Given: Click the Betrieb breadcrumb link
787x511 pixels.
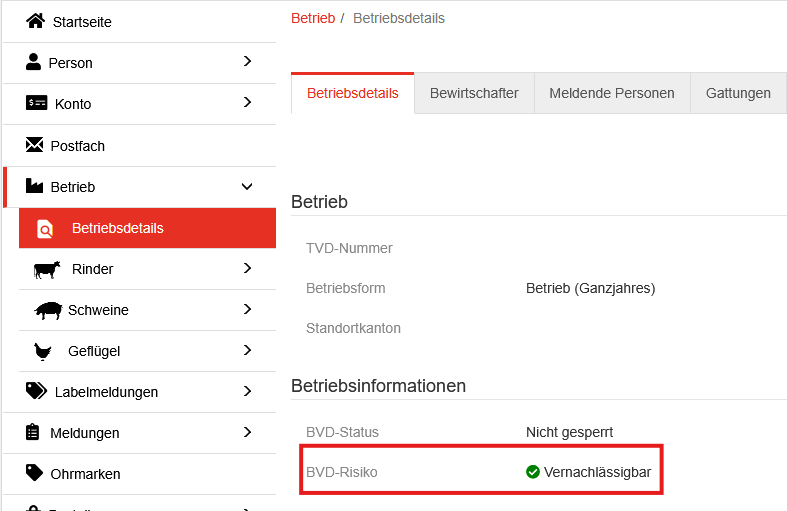Looking at the screenshot, I should pyautogui.click(x=313, y=18).
